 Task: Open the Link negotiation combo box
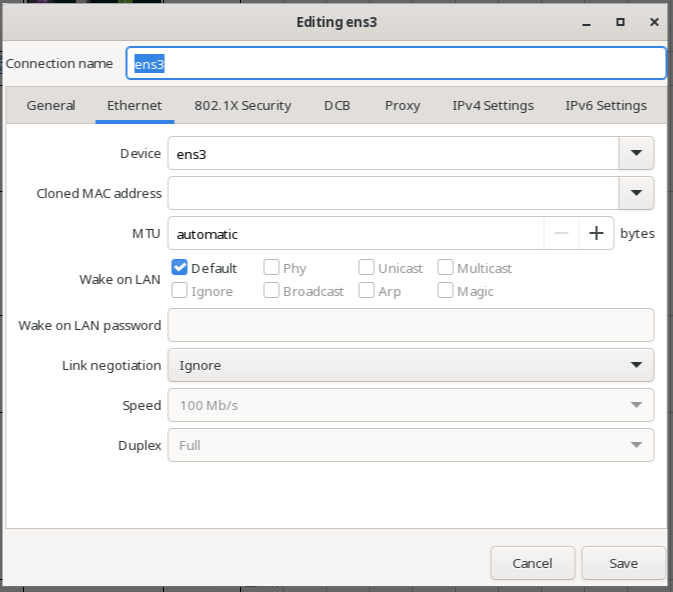(410, 365)
